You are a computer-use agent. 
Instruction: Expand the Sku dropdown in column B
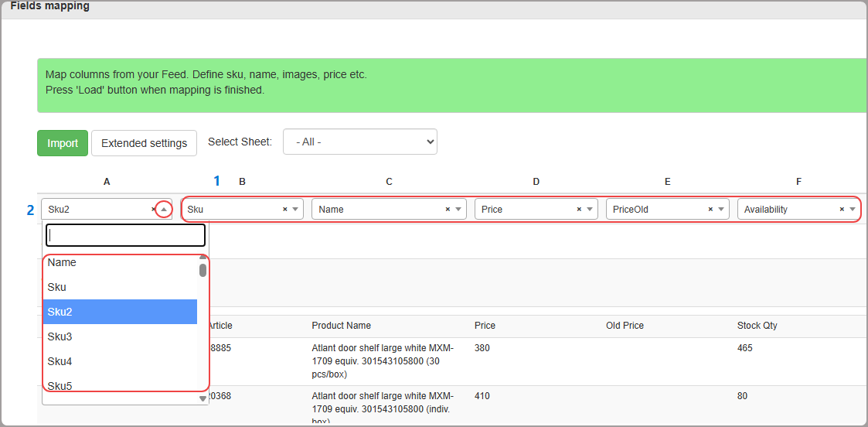click(295, 210)
